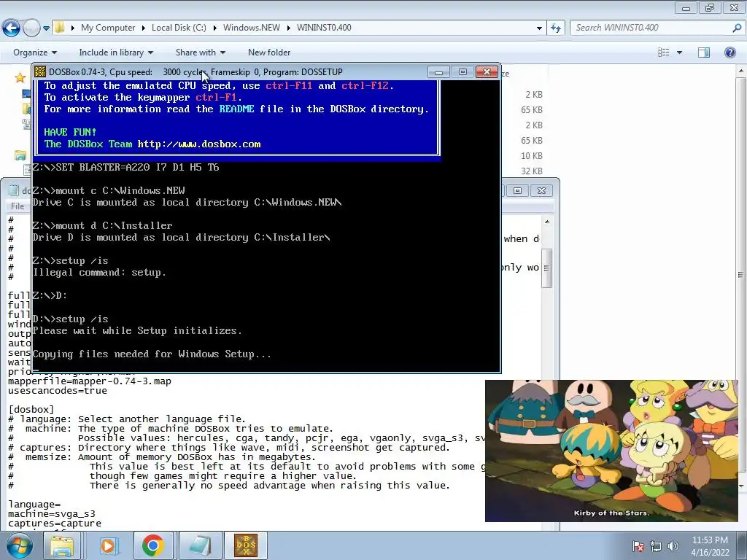Image resolution: width=747 pixels, height=560 pixels.
Task: Open Explorer Help
Action: (x=729, y=52)
